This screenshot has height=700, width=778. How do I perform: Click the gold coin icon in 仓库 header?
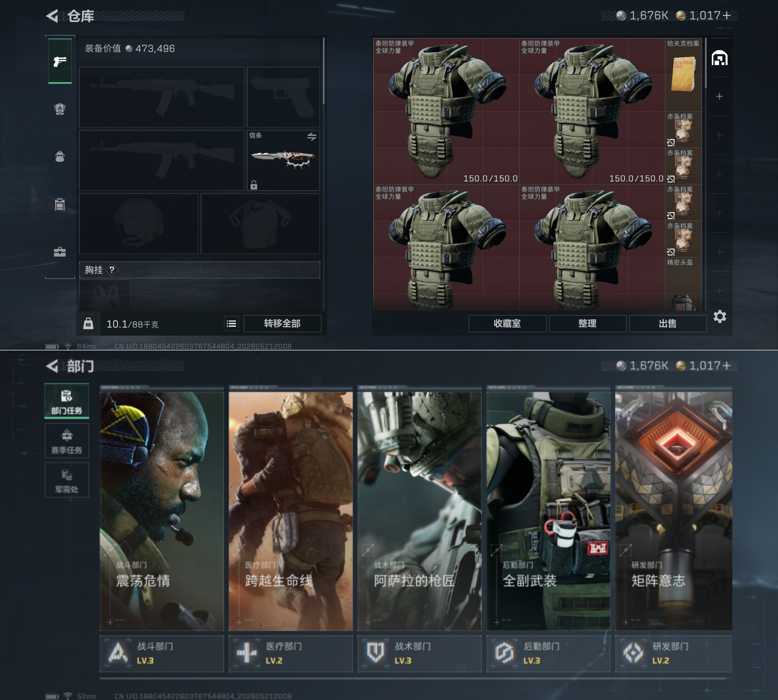tap(681, 15)
